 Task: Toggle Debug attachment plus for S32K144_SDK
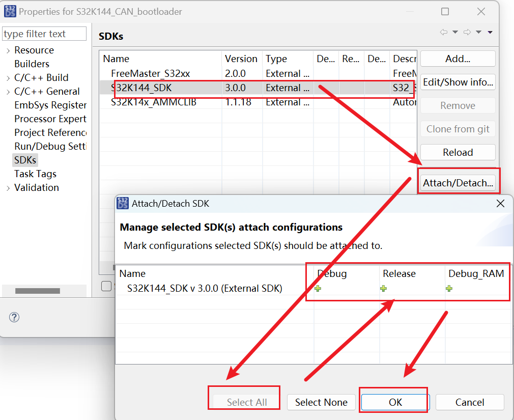pos(318,289)
